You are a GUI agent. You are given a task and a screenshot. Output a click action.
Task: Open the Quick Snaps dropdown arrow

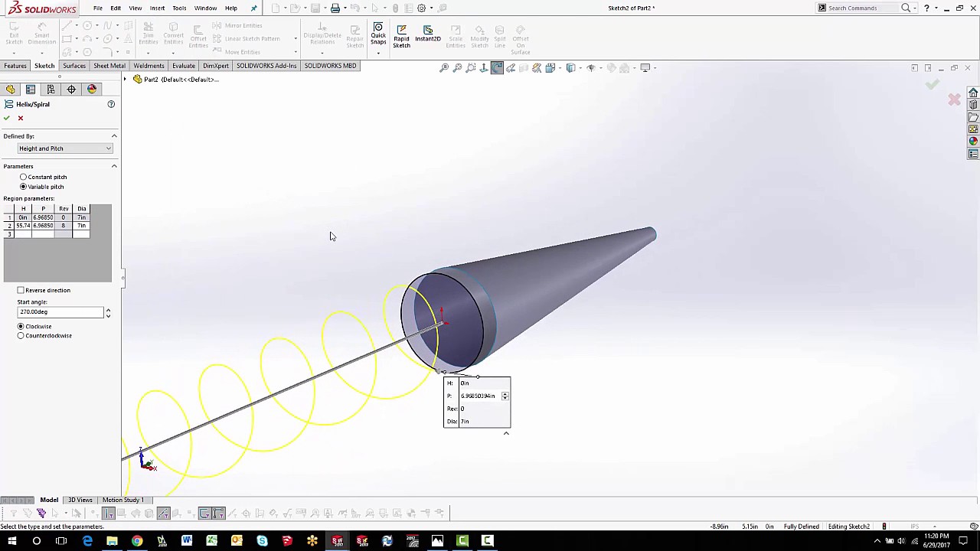(x=378, y=53)
